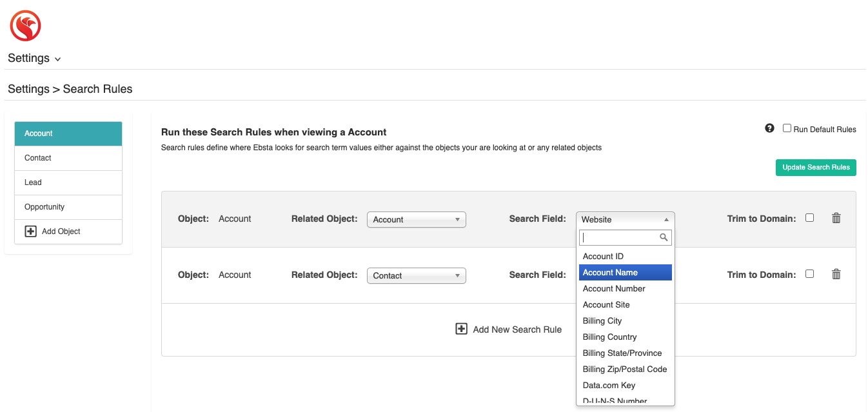The height and width of the screenshot is (412, 868).
Task: Enable the Run Default Rules checkbox
Action: coord(787,128)
